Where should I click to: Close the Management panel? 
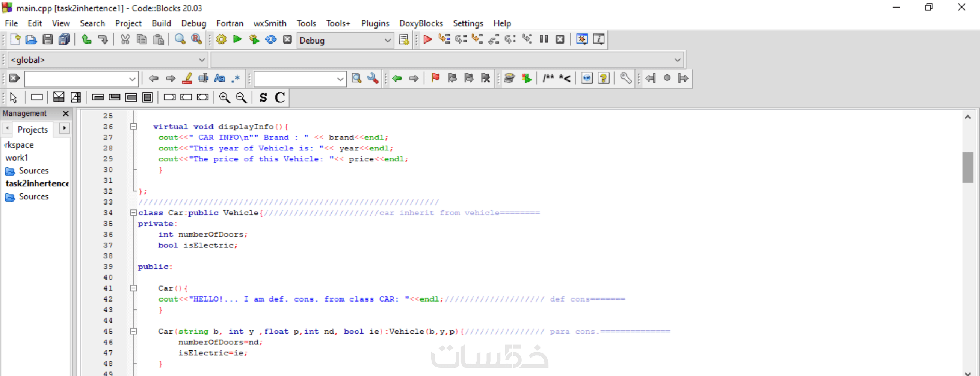[65, 113]
